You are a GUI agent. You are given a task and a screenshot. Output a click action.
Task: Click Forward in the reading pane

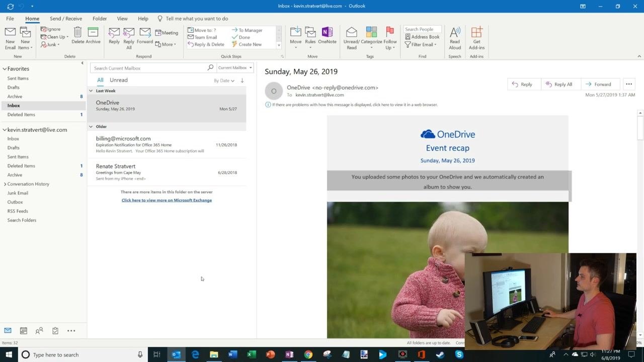600,84
